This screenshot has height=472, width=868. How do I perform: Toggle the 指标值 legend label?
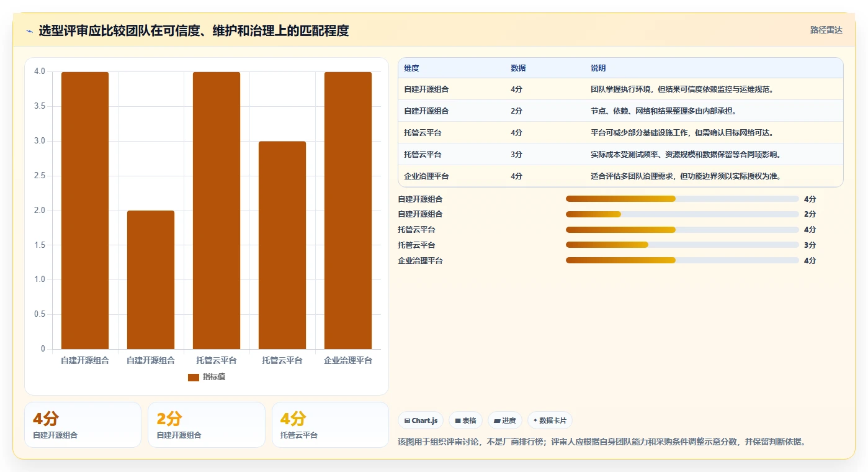click(214, 377)
